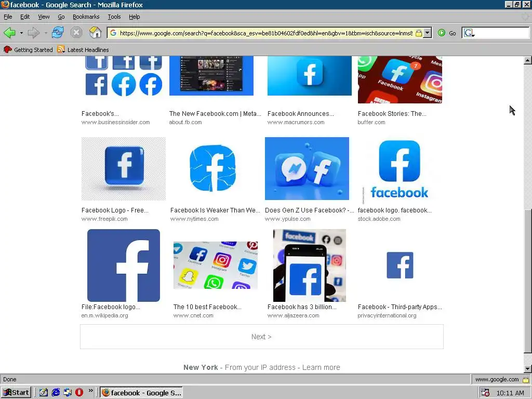Expand the address bar URL dropdown

428,33
